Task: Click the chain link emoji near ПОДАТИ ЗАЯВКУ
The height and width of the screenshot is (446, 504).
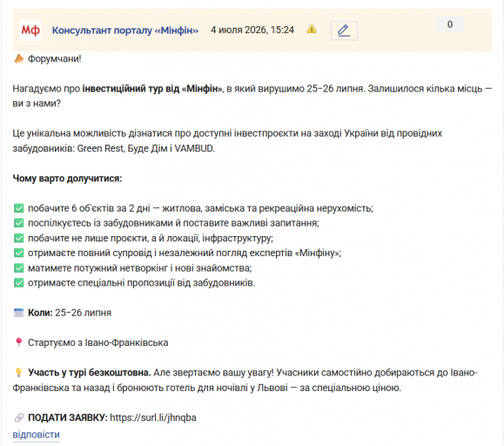Action: (18, 418)
